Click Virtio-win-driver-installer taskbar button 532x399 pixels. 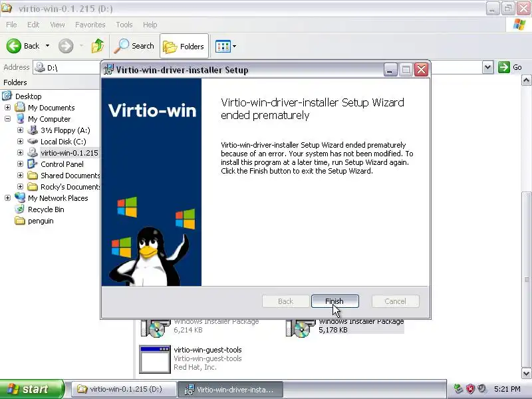click(231, 390)
